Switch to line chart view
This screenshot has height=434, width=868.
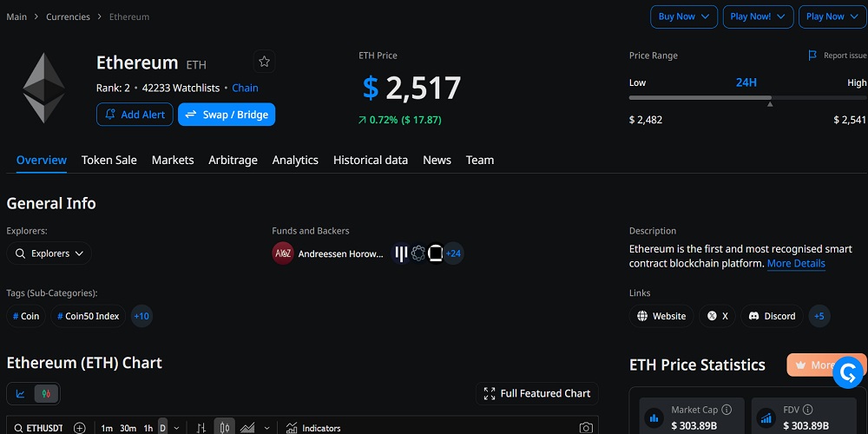tap(21, 393)
